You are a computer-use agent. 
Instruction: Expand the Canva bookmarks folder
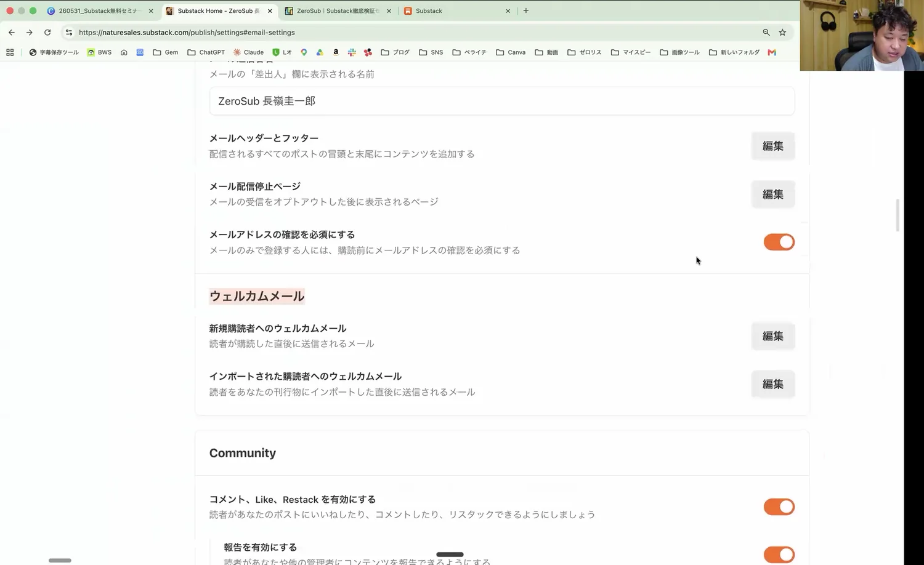coord(511,52)
